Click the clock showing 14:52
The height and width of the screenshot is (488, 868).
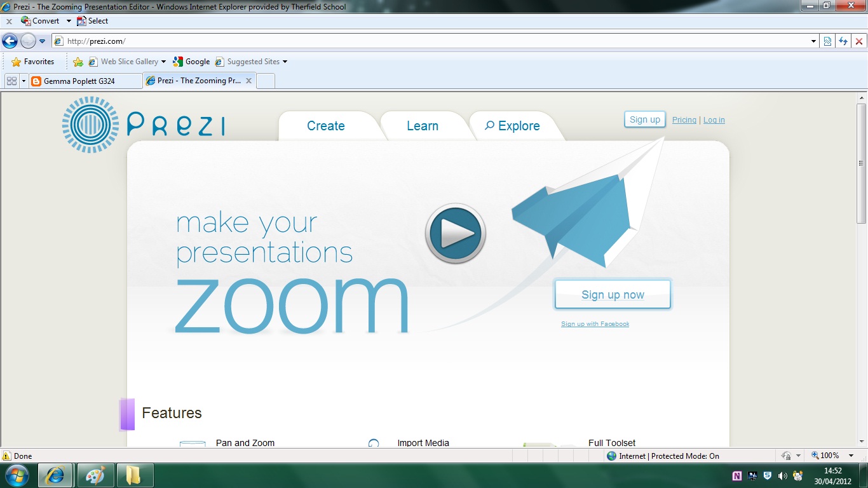pos(833,471)
